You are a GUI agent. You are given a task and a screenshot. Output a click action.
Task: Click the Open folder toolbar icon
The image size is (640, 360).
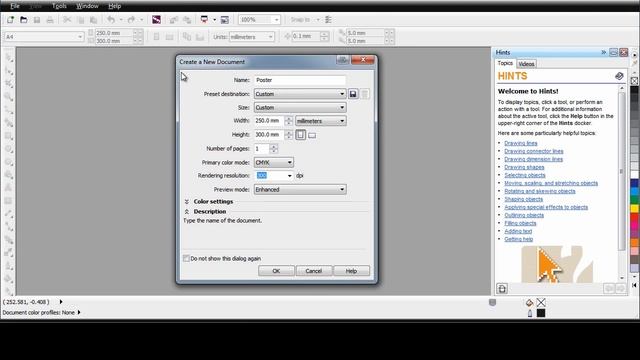pyautogui.click(x=24, y=20)
